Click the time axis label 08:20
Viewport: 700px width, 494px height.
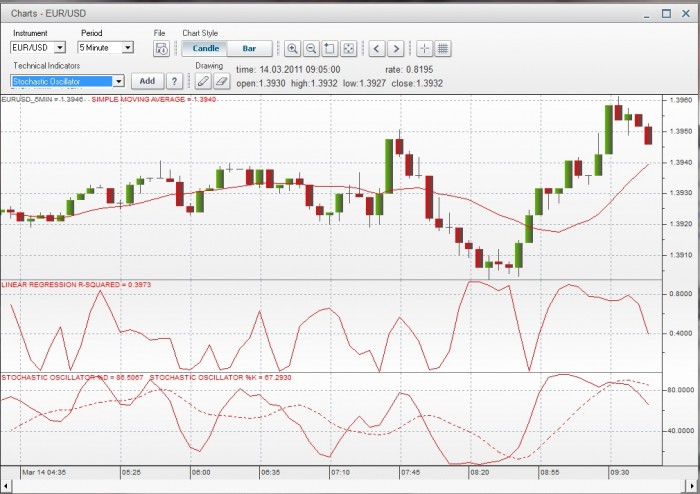pos(480,472)
